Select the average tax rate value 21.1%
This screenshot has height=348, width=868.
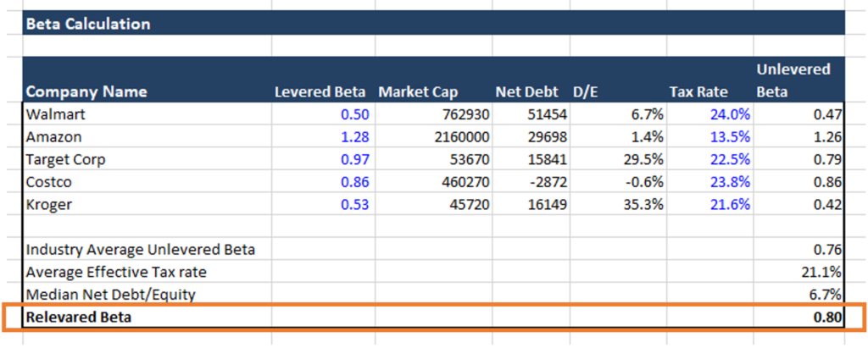tap(799, 272)
